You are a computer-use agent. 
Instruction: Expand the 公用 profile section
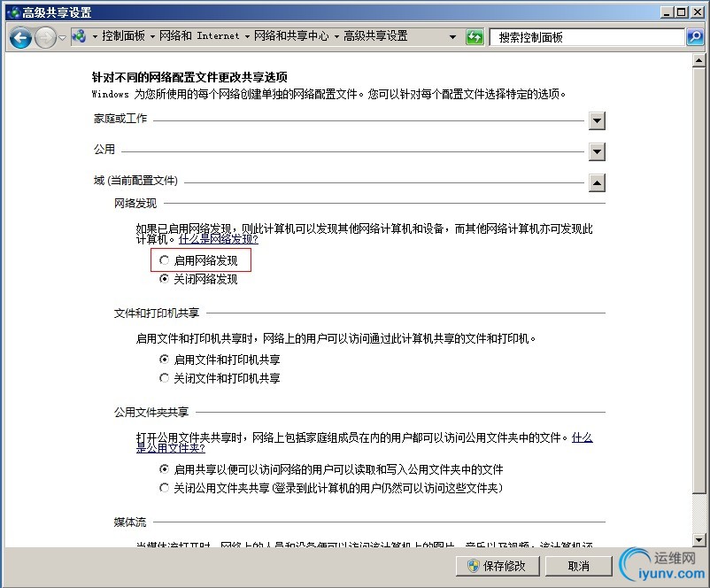(597, 151)
